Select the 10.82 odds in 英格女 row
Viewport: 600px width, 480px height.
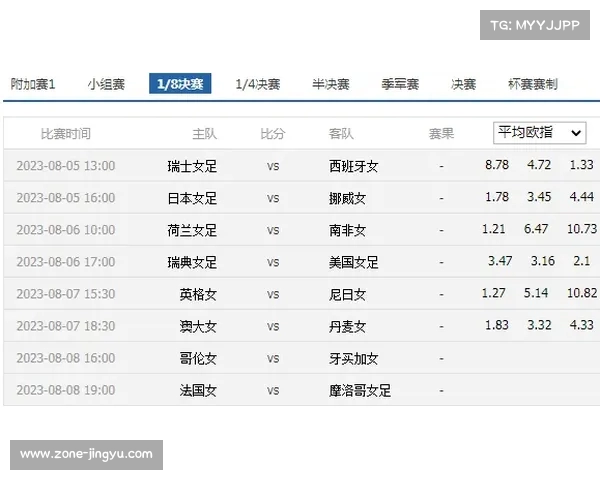580,293
